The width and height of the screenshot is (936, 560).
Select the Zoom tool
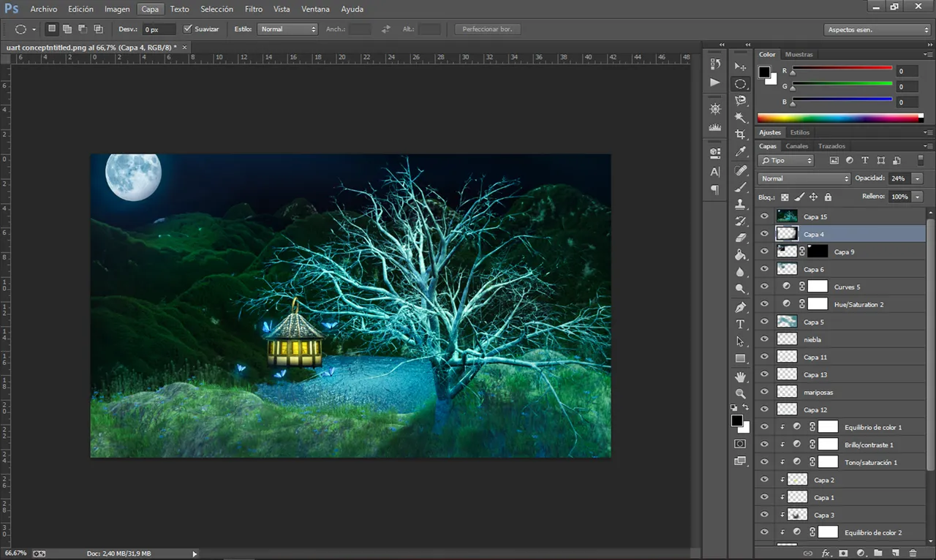click(741, 393)
